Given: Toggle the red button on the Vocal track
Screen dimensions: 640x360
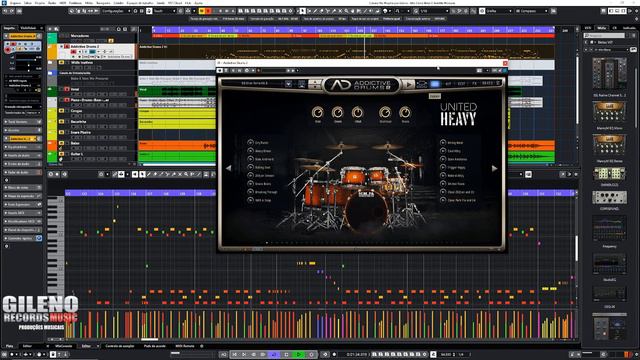Looking at the screenshot, I should click(x=67, y=89).
